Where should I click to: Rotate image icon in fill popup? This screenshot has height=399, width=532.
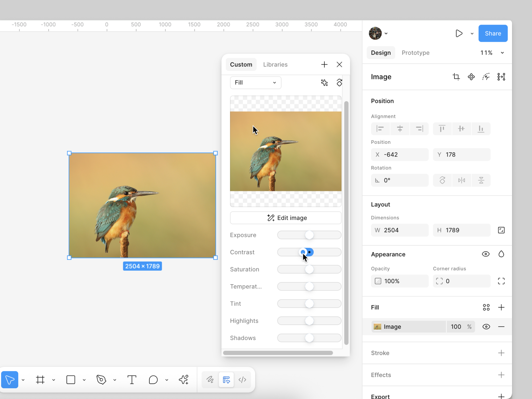[339, 83]
